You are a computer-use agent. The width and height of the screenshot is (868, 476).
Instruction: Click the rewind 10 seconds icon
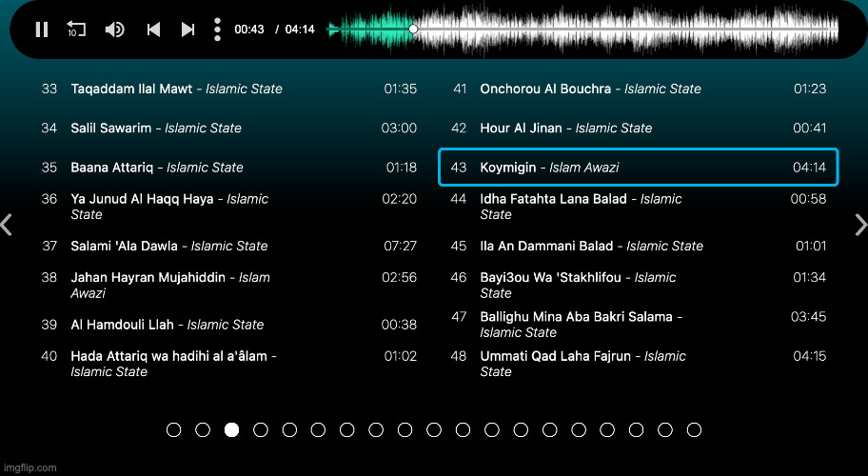pyautogui.click(x=76, y=29)
